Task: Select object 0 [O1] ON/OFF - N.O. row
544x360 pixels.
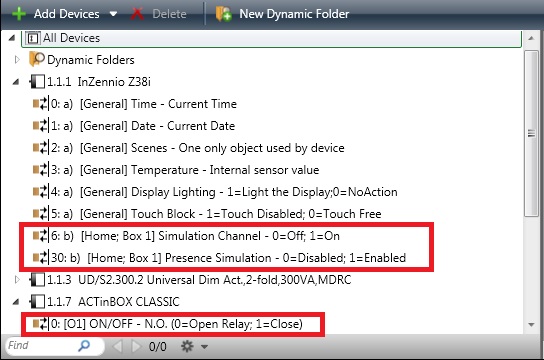Action: (x=177, y=324)
